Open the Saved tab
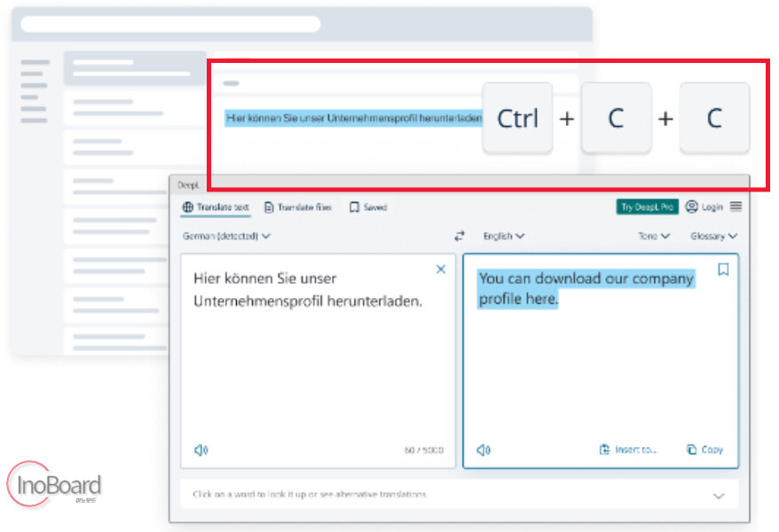The height and width of the screenshot is (532, 779). point(368,207)
